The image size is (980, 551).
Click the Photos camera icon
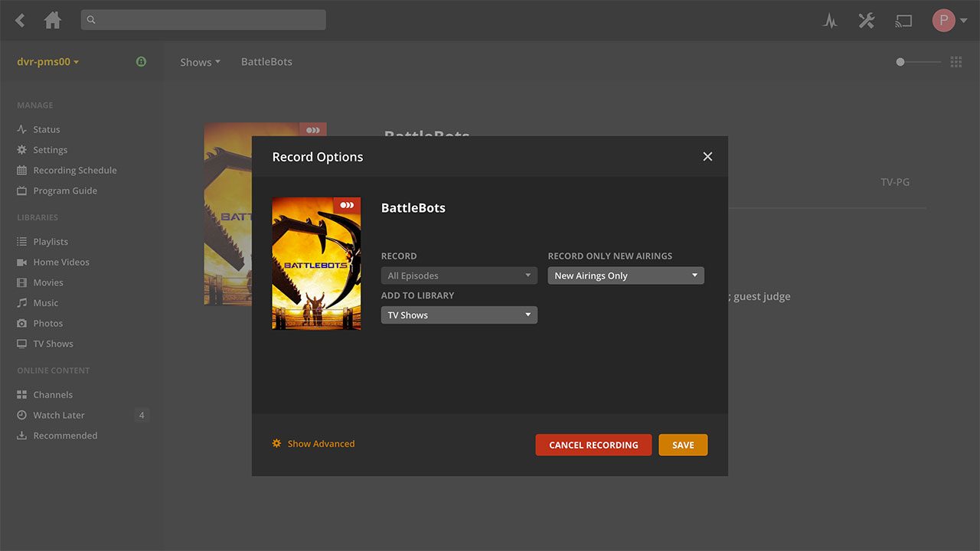coord(21,324)
